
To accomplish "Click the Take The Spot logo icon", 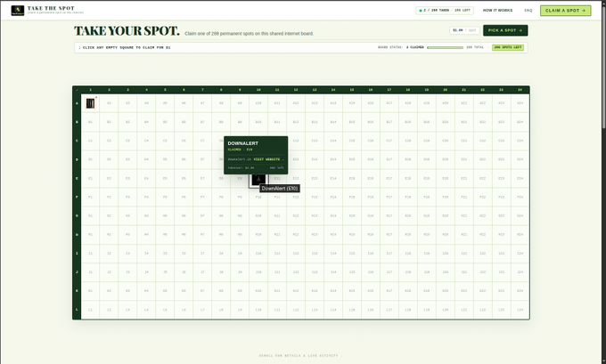I will [x=18, y=11].
